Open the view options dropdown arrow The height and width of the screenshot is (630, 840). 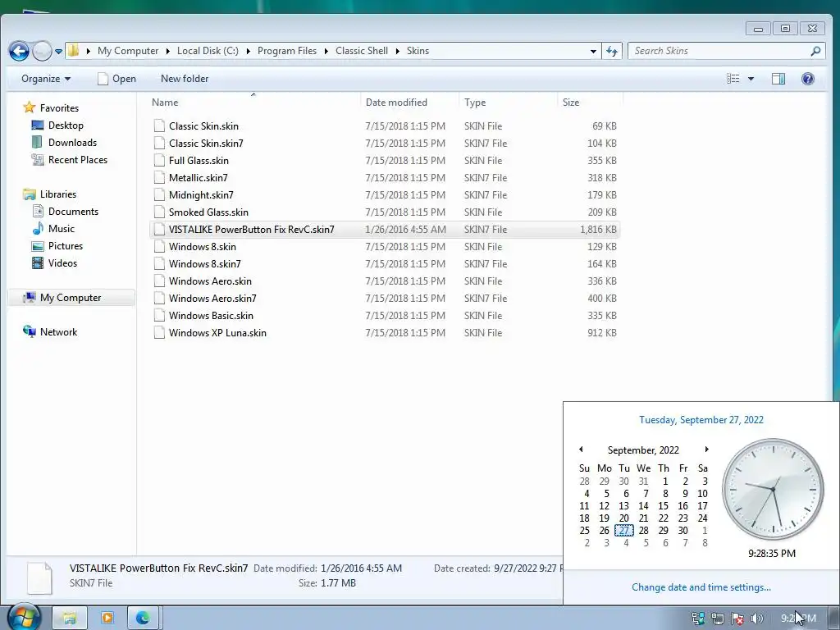pos(751,79)
